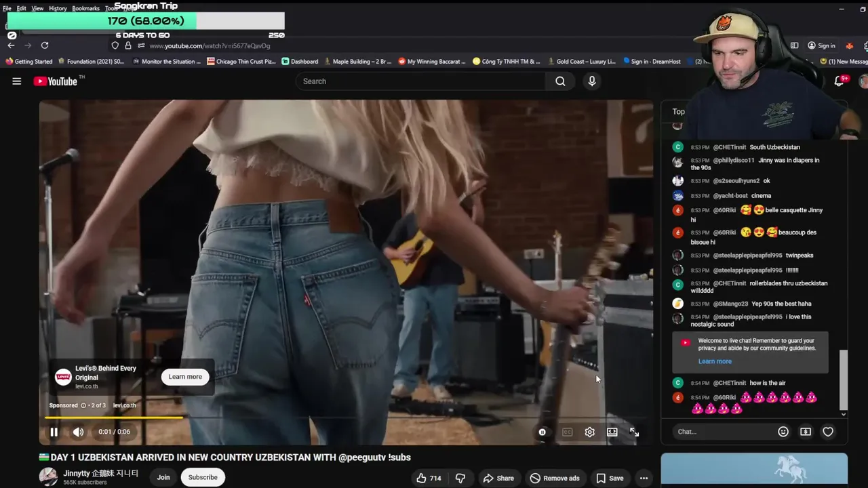Open the chat emoji picker
Image resolution: width=868 pixels, height=488 pixels.
pyautogui.click(x=783, y=432)
